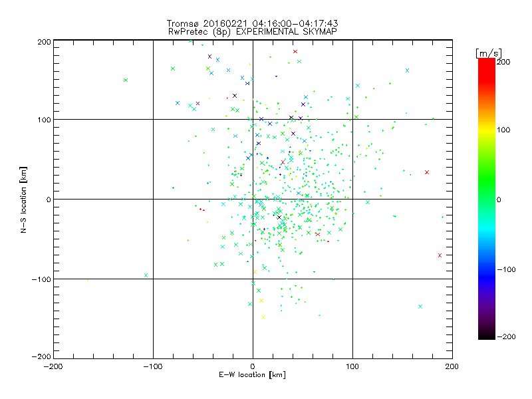Viewport: 532px width, 399px height.
Task: Click the colorbar tick label "200"
Action: [503, 62]
